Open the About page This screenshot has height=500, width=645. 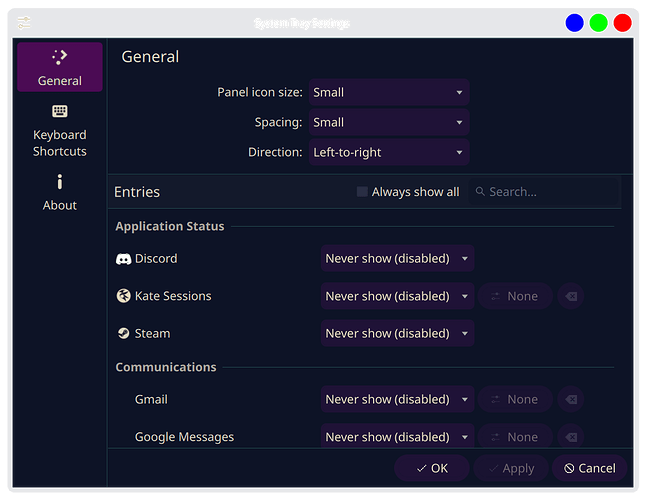(x=60, y=193)
